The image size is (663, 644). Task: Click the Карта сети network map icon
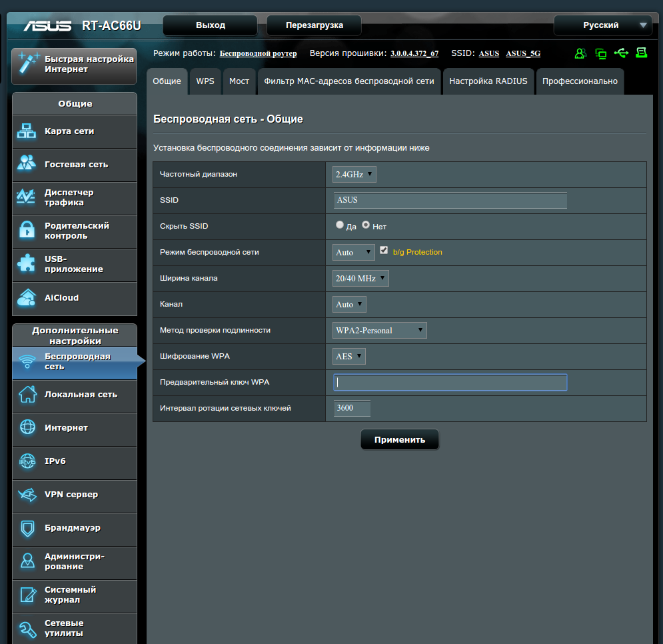click(x=27, y=131)
